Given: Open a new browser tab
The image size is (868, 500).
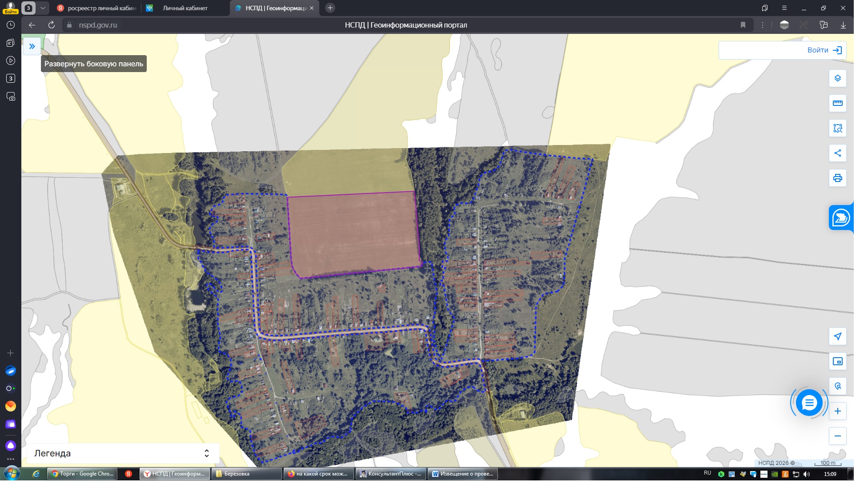Looking at the screenshot, I should (x=330, y=8).
